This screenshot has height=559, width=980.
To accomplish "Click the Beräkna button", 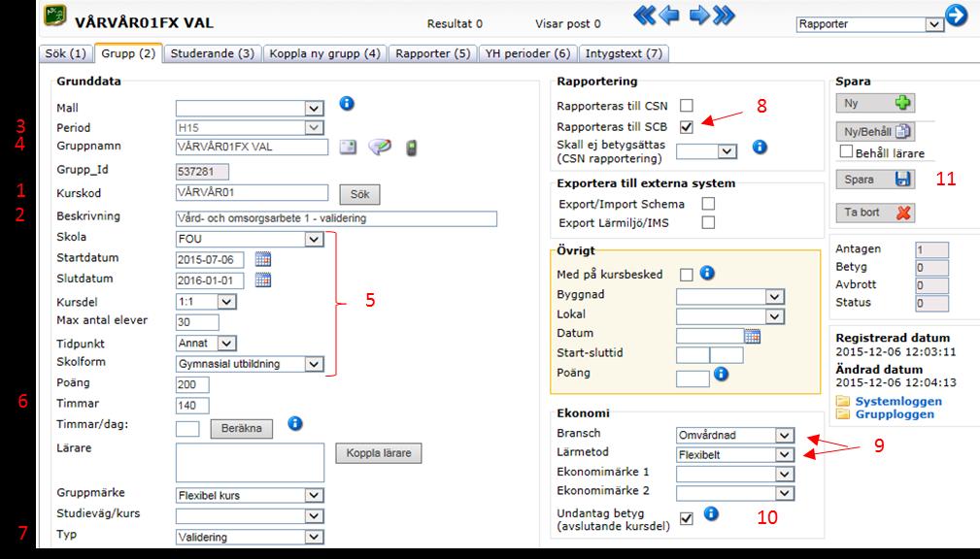I will tap(241, 428).
